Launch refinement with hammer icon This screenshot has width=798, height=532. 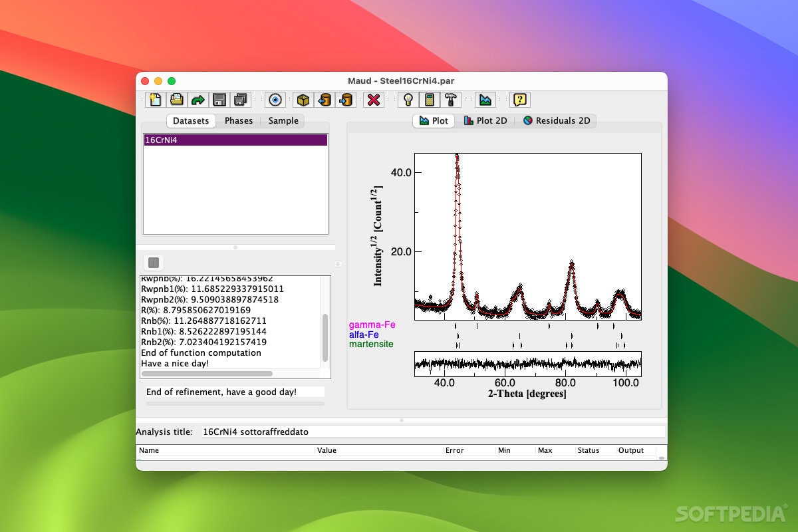click(x=451, y=100)
